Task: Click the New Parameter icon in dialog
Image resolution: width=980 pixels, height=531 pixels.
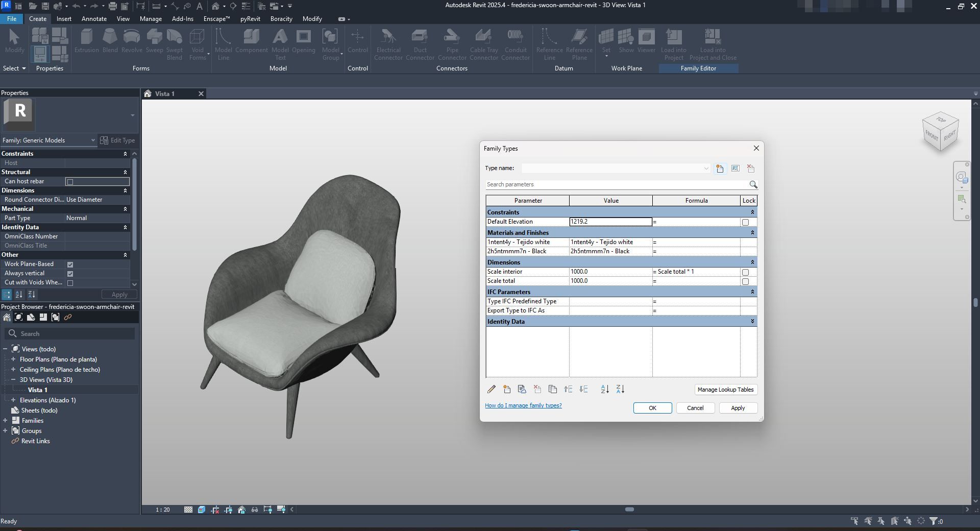Action: 507,390
